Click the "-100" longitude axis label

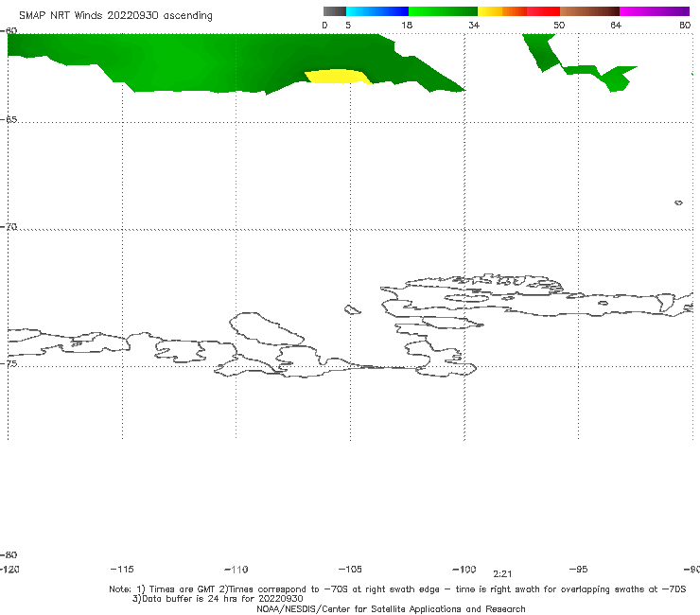464,569
